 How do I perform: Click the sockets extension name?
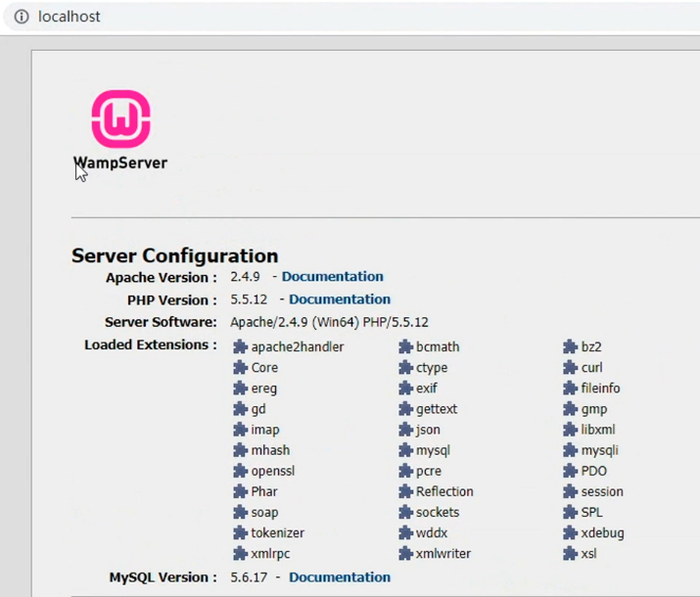click(438, 512)
